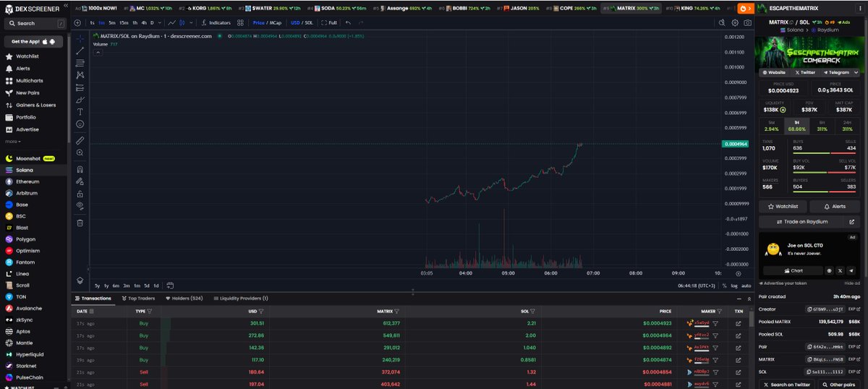The height and width of the screenshot is (389, 868).
Task: Open the emoji icons tool
Action: pyautogui.click(x=80, y=124)
